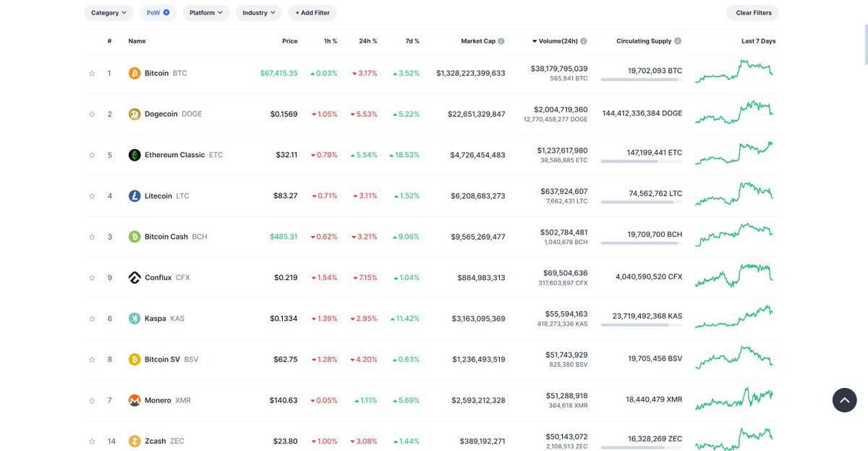Favorite Conflux using its star
The height and width of the screenshot is (451, 868).
tap(92, 277)
